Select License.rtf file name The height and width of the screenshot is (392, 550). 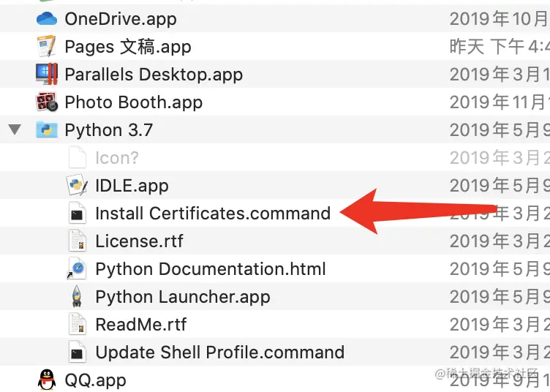(x=139, y=241)
